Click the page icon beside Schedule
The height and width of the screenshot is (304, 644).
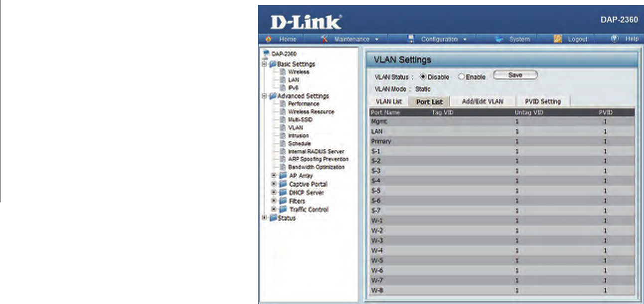pos(282,144)
